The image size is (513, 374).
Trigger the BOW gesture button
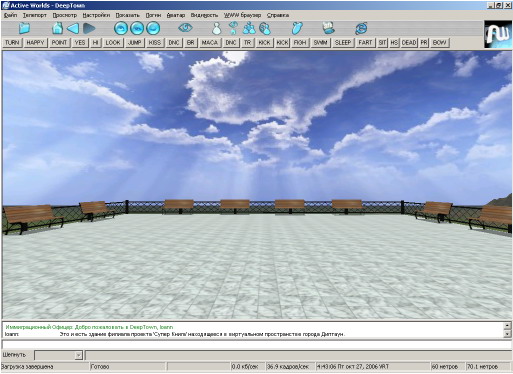(439, 43)
